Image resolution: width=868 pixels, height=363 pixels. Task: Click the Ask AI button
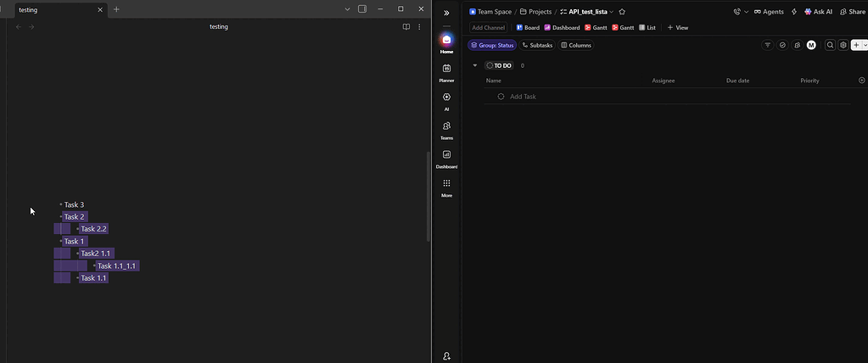(x=818, y=12)
